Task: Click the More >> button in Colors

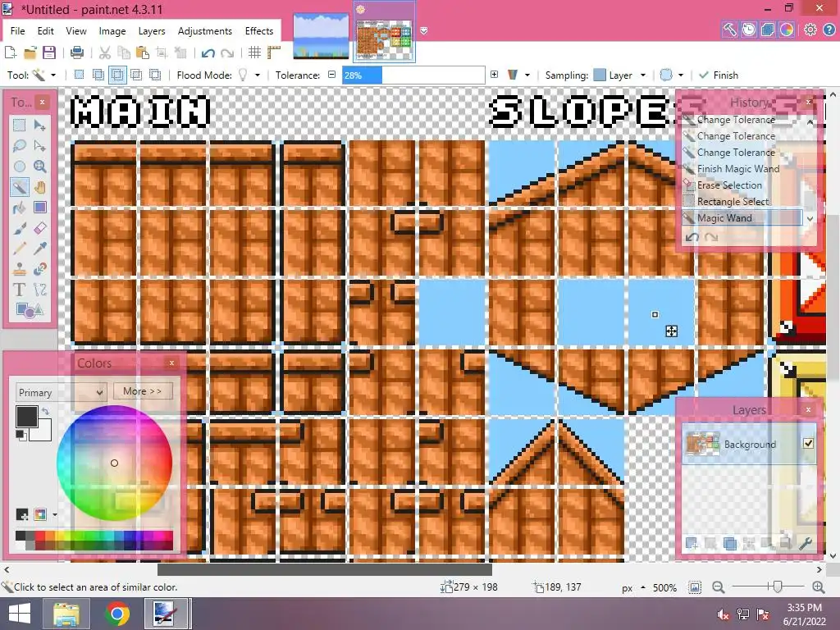Action: (x=143, y=391)
